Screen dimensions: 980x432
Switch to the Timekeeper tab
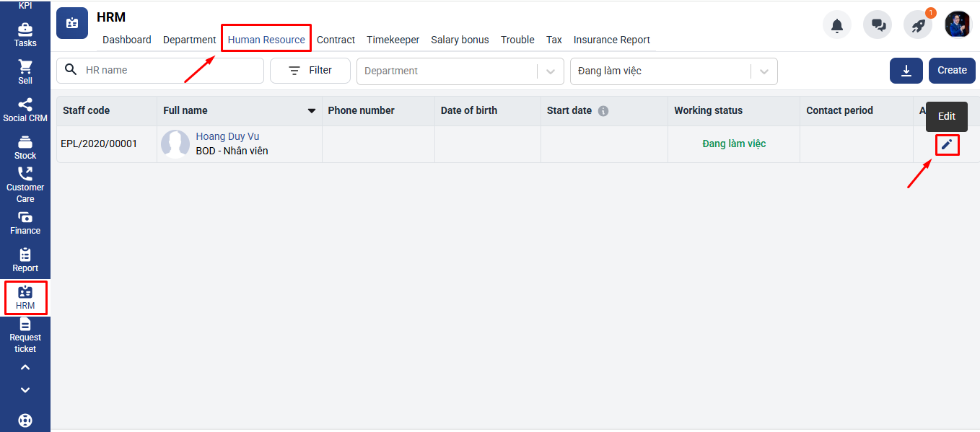click(393, 40)
